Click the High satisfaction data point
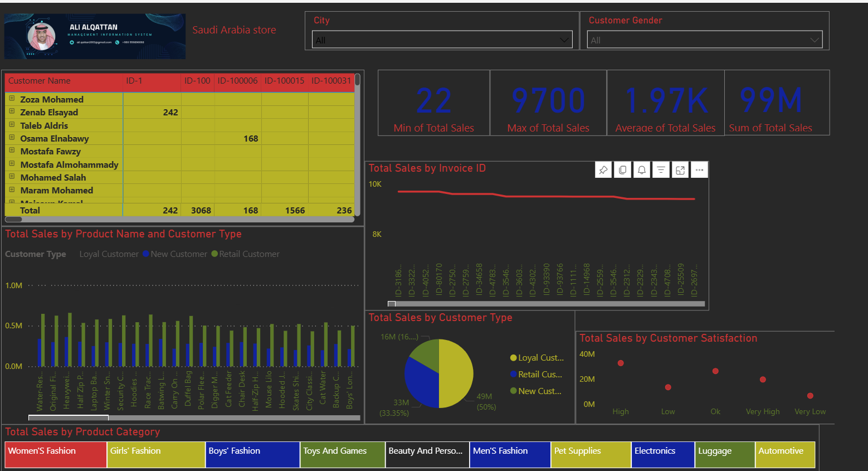This screenshot has height=471, width=868. (x=621, y=363)
